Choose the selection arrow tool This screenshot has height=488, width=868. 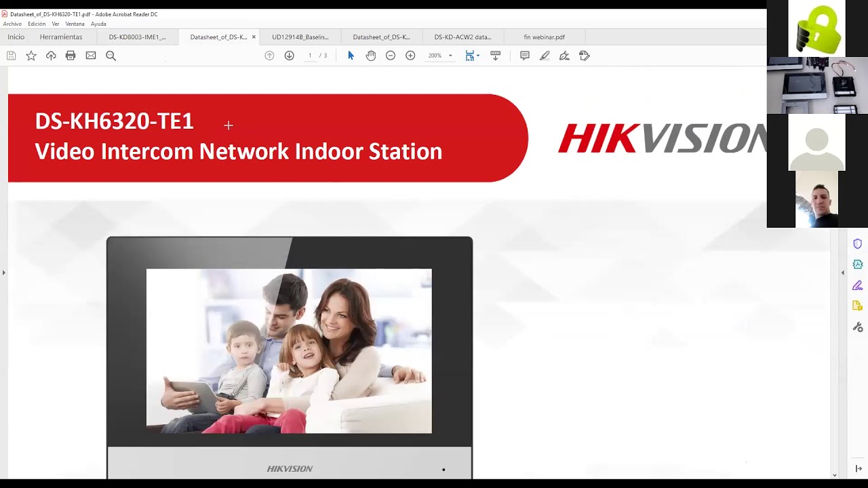pos(351,56)
